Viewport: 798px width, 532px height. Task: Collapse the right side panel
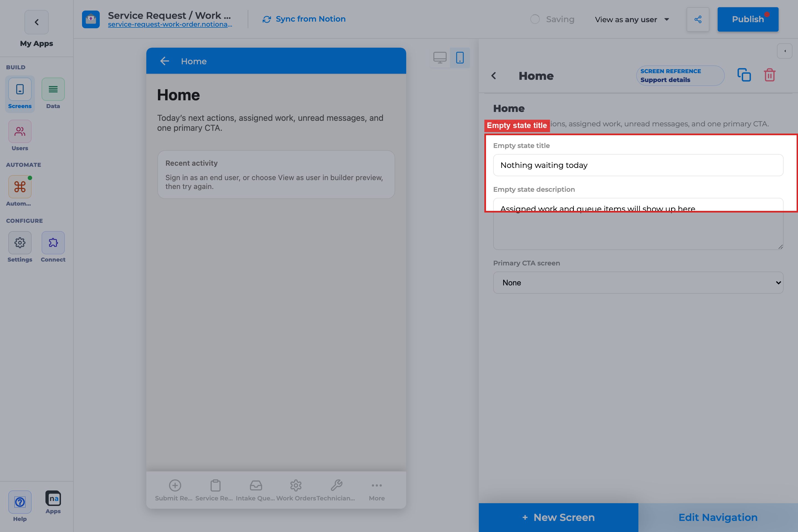[784, 51]
